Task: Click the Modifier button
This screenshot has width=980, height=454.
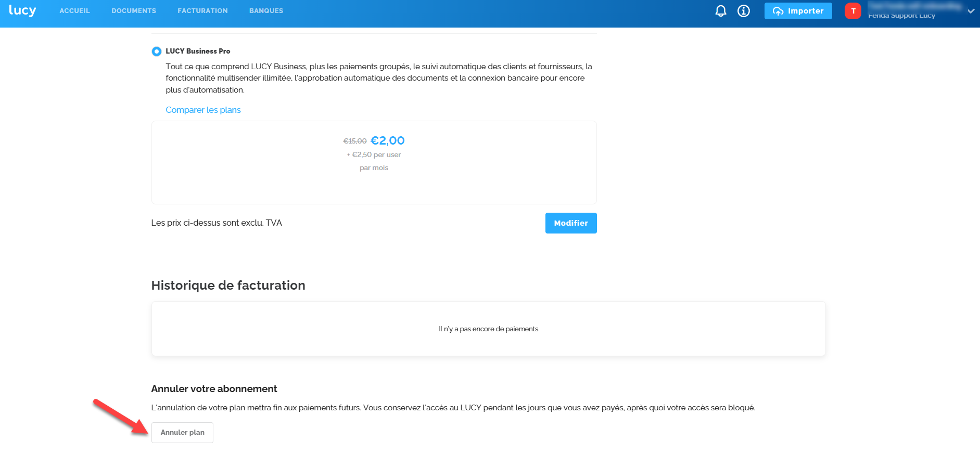Action: pos(571,223)
